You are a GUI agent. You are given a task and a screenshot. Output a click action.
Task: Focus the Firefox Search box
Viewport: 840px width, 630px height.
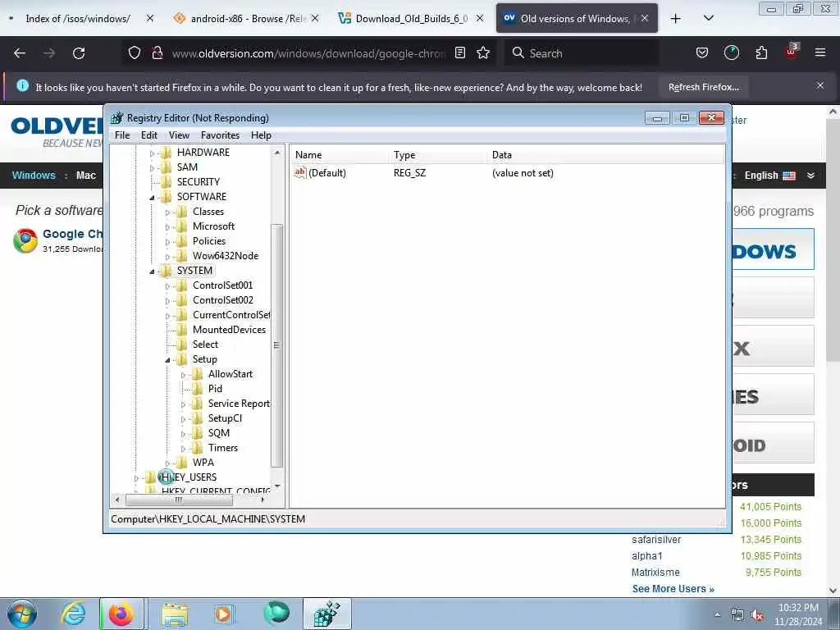(x=582, y=53)
